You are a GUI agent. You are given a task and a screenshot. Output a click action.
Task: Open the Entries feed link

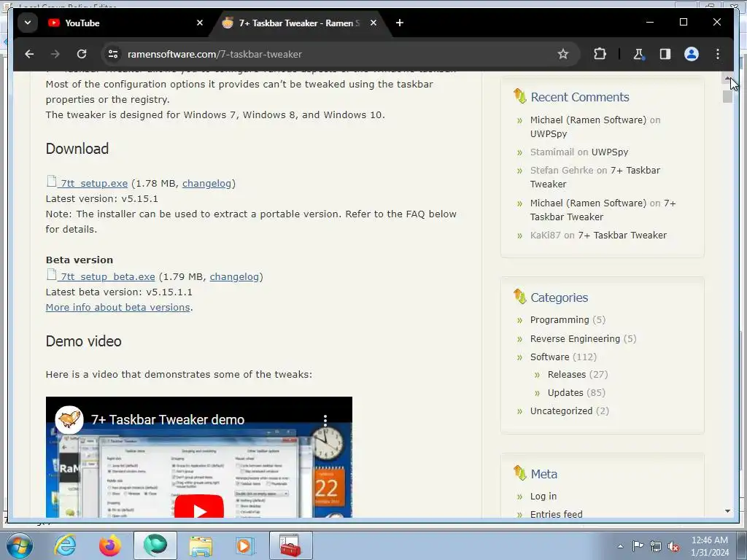556,514
